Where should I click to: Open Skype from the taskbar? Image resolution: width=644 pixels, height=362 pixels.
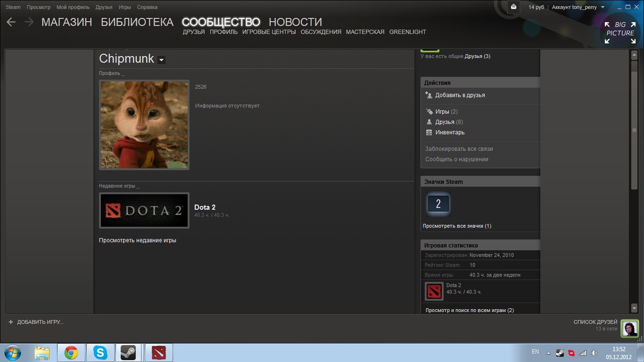pyautogui.click(x=100, y=353)
